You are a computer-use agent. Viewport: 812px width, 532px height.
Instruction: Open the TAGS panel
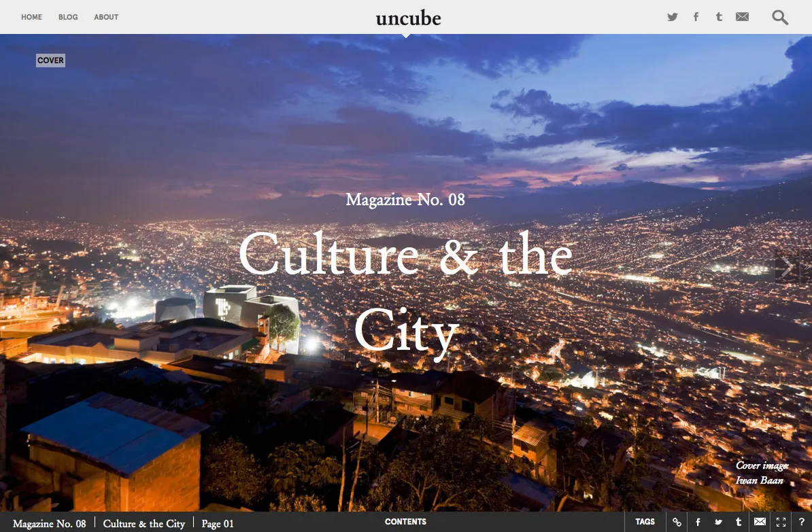pos(645,522)
